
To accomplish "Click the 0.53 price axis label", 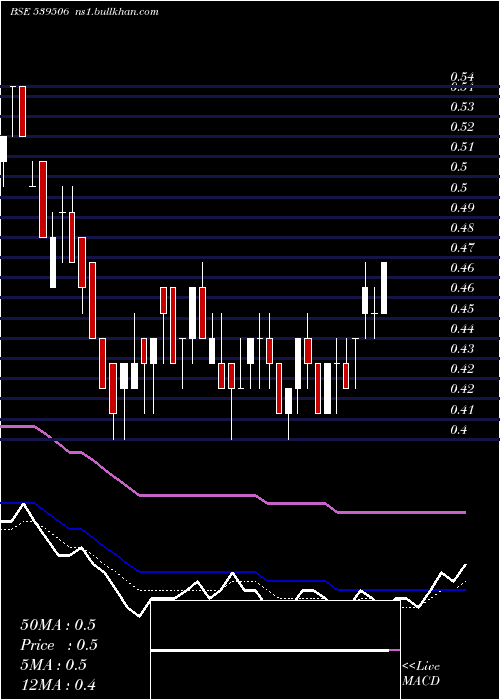I will pyautogui.click(x=462, y=107).
